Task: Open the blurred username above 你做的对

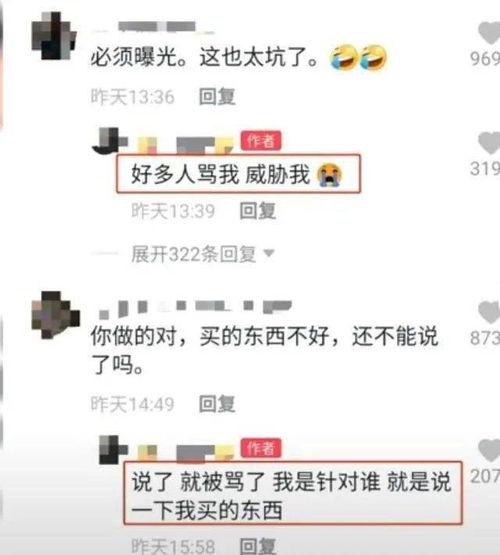Action: pos(195,309)
